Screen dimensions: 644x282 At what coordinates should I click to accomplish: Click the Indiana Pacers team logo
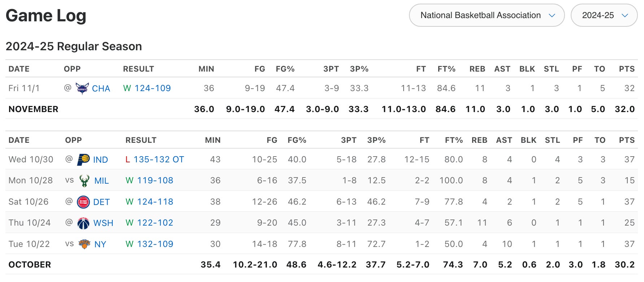tap(83, 159)
